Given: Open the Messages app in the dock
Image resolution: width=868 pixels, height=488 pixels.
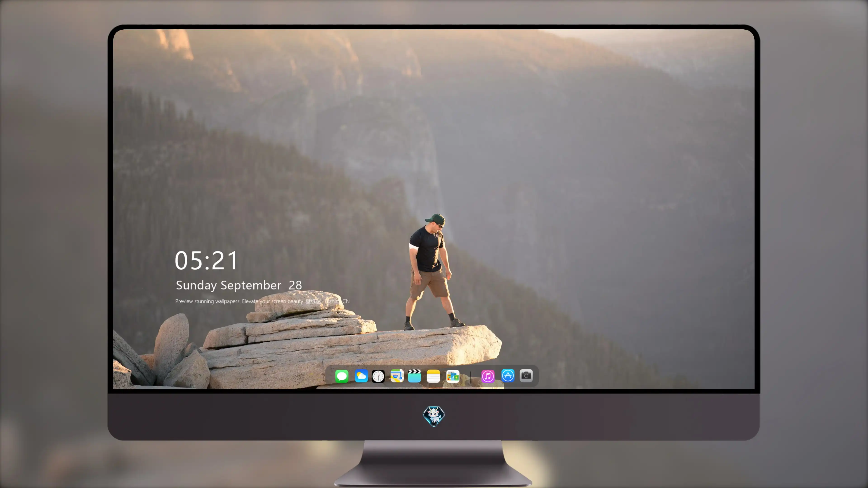Looking at the screenshot, I should tap(342, 376).
